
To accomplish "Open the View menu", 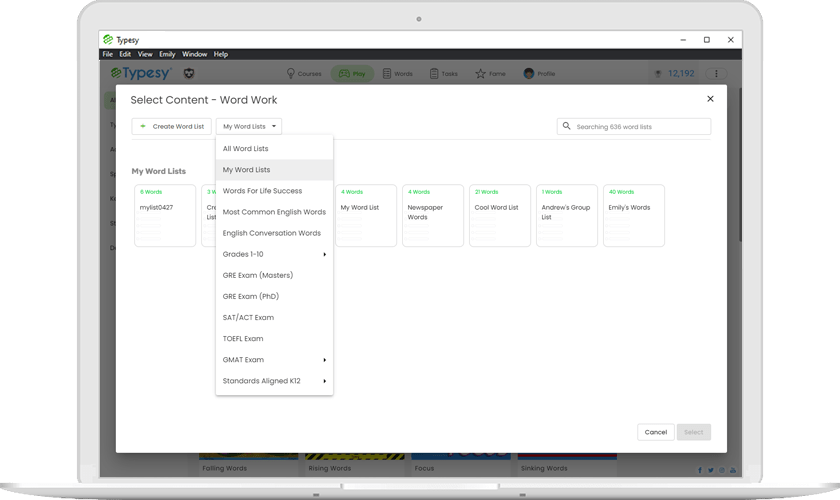I will coord(145,54).
